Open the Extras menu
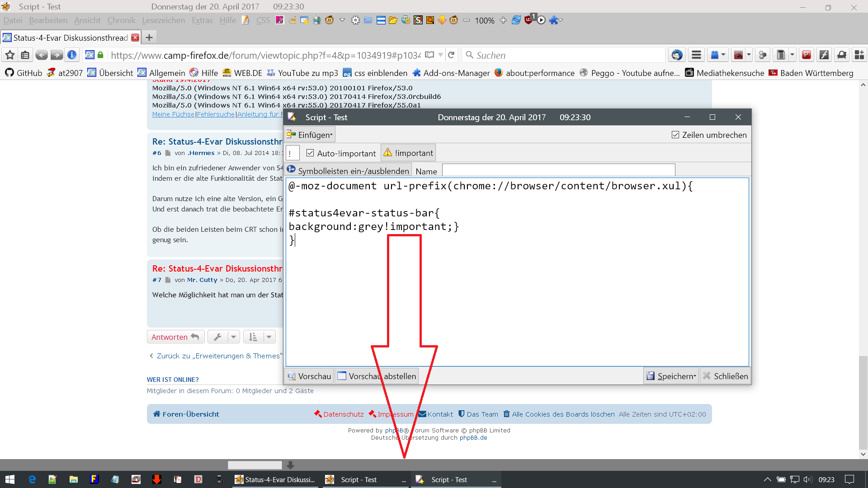 tap(202, 20)
